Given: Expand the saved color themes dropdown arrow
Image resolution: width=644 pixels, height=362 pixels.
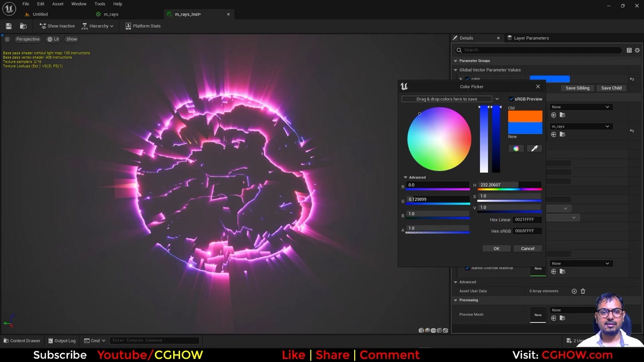Looking at the screenshot, I should click(497, 99).
